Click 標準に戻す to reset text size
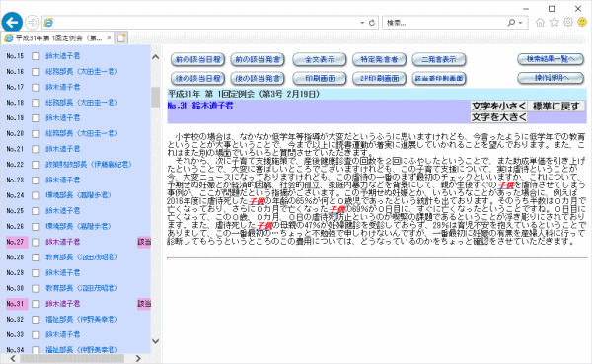Viewport: 592px width, 364px height. 555,107
